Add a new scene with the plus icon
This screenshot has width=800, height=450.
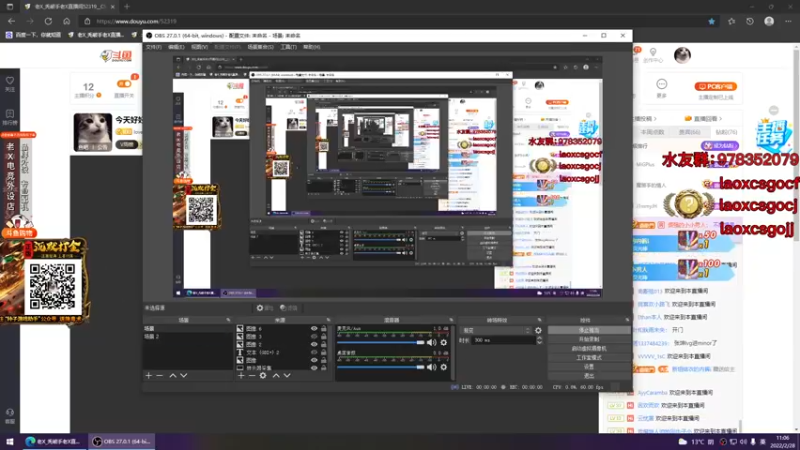point(148,376)
